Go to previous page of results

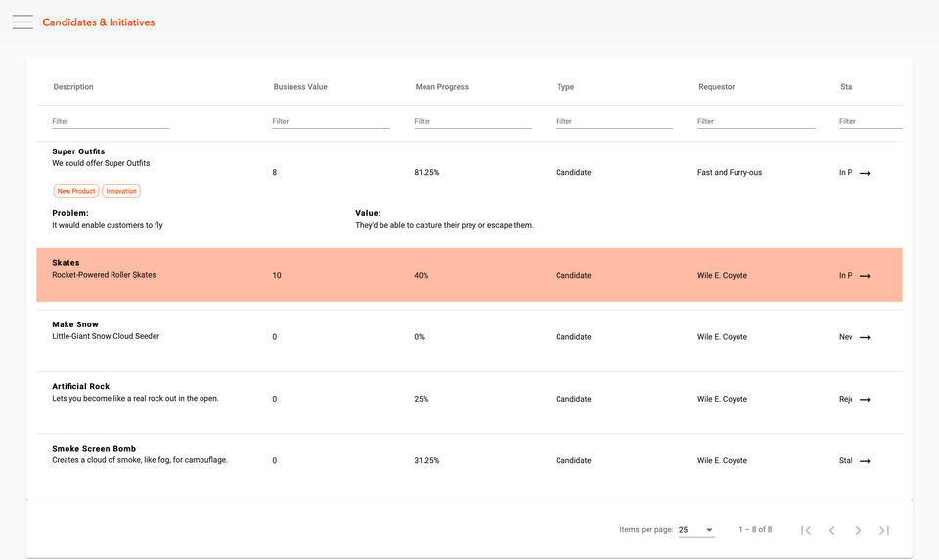831,530
